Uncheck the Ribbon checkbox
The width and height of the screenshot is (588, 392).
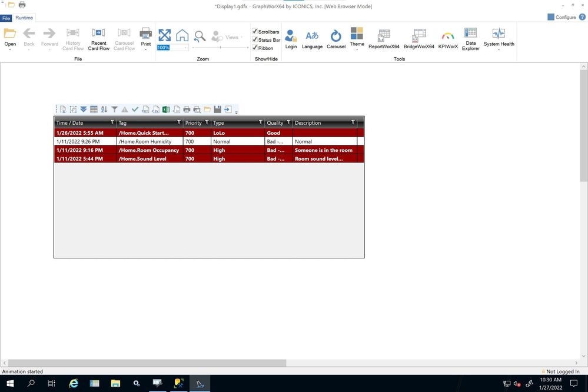(255, 48)
